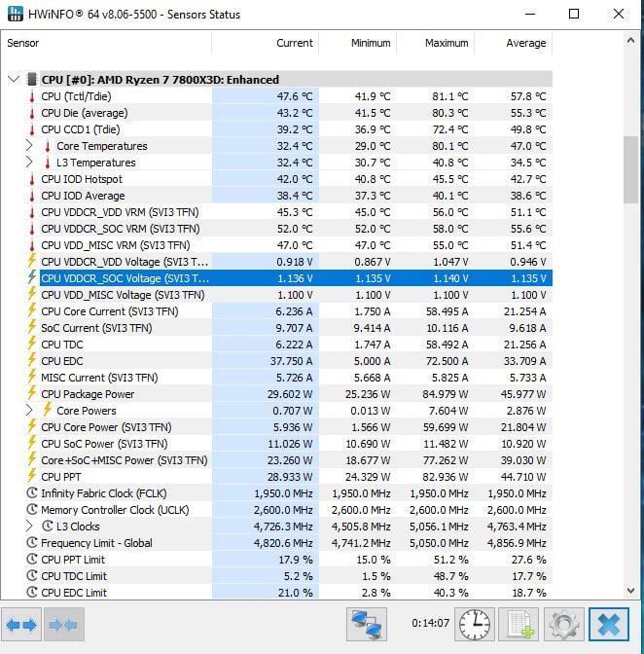Click the HWiNFO app icon in the title bar
The height and width of the screenshot is (654, 644).
(x=15, y=14)
